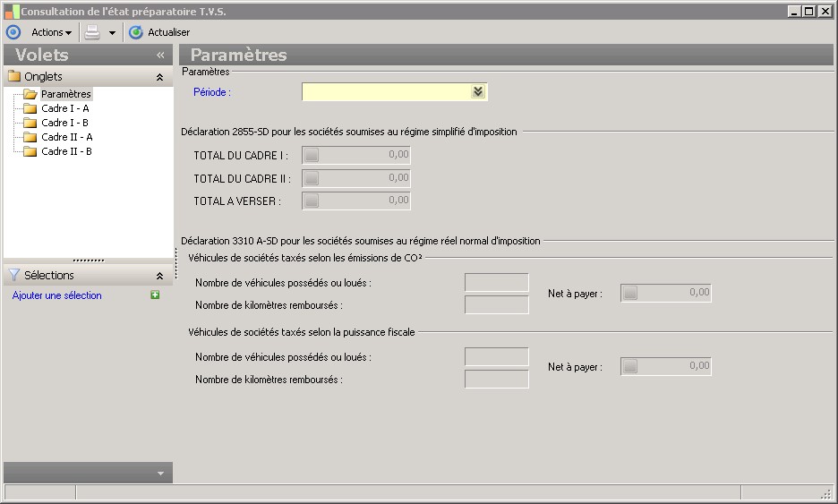This screenshot has width=838, height=504.
Task: Click the green Actualiser refresh icon
Action: (x=136, y=32)
